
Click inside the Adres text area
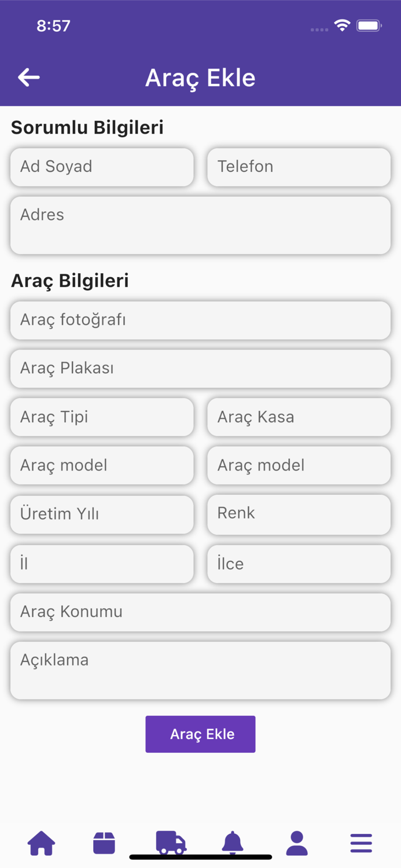200,225
